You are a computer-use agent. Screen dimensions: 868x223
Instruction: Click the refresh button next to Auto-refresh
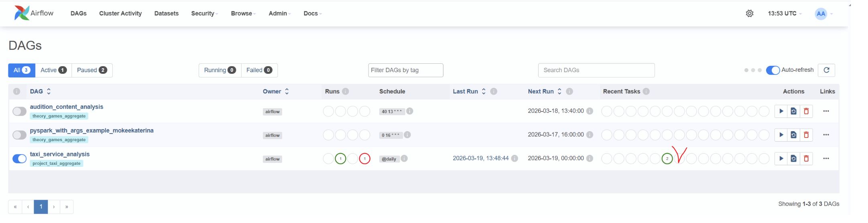tap(826, 70)
